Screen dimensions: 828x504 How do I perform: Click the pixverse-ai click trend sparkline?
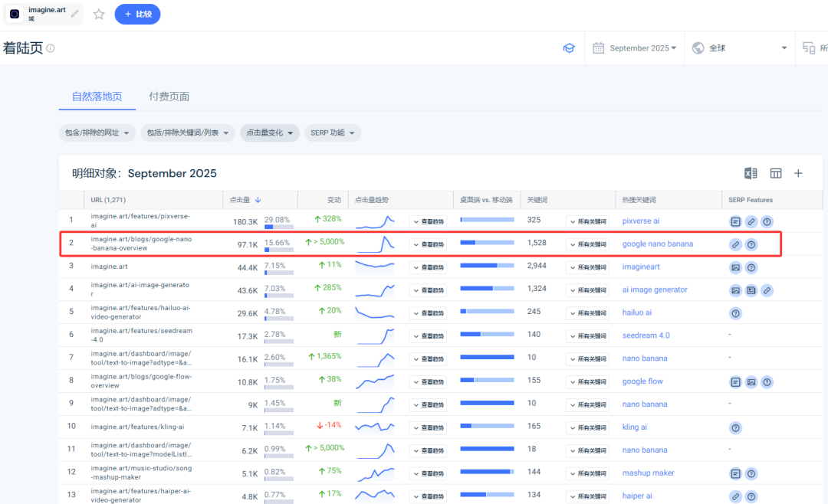(375, 221)
